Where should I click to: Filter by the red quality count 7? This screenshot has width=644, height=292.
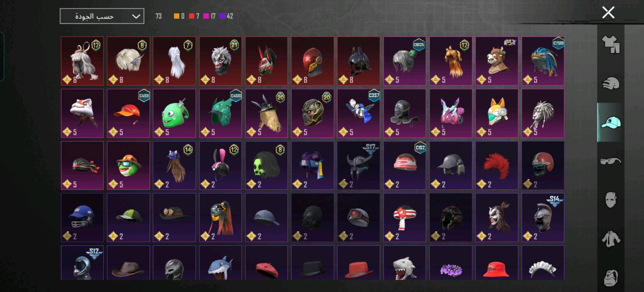(x=194, y=16)
